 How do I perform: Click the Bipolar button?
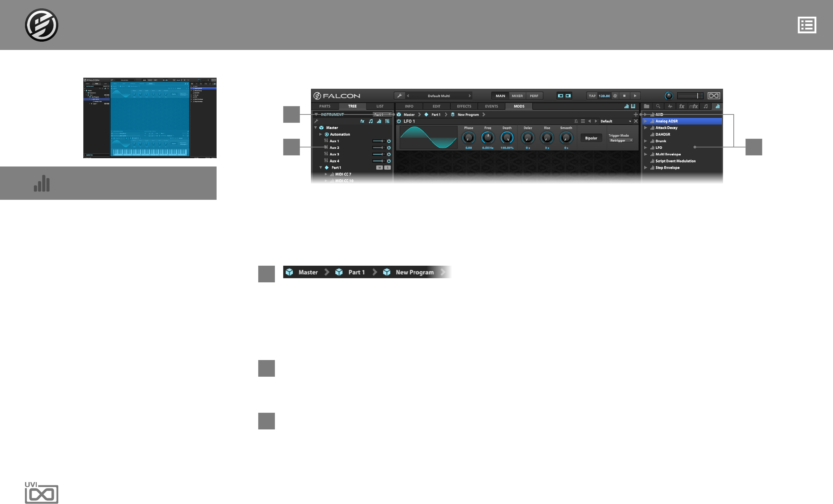[591, 138]
